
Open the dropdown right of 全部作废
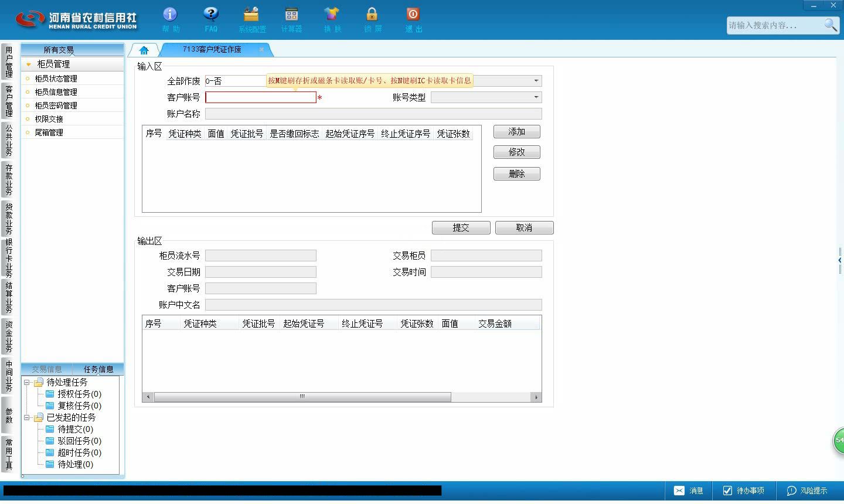point(536,81)
